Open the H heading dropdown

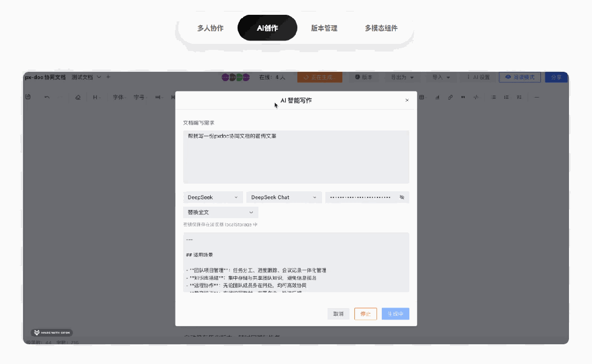[97, 98]
